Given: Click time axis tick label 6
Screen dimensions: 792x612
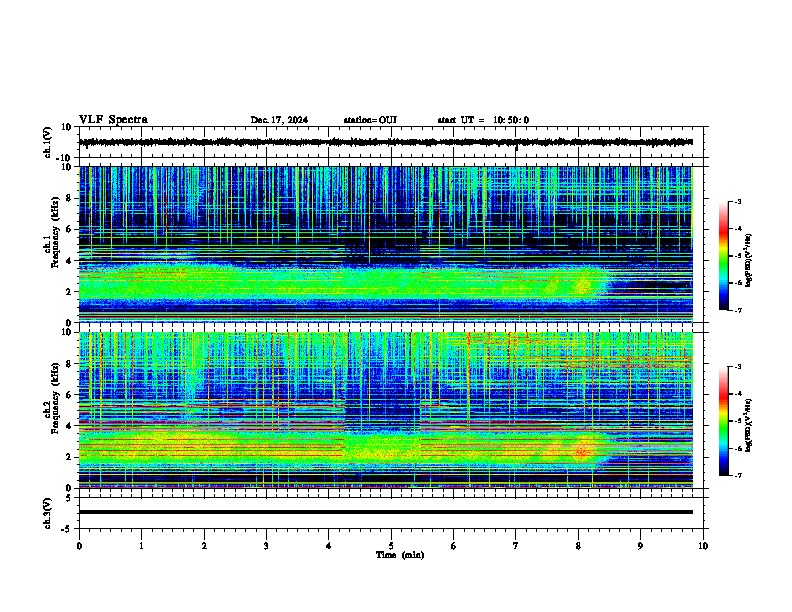Looking at the screenshot, I should click(454, 546).
